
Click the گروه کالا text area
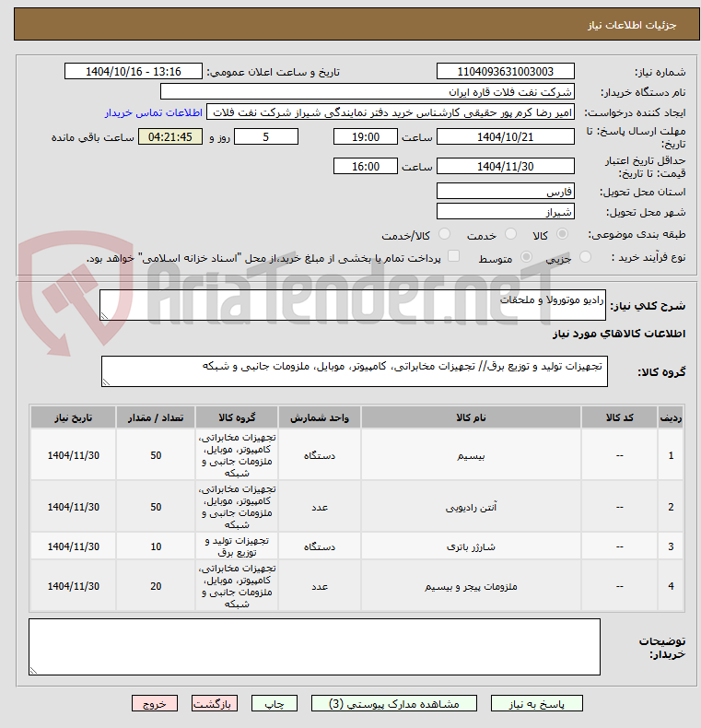click(x=355, y=371)
